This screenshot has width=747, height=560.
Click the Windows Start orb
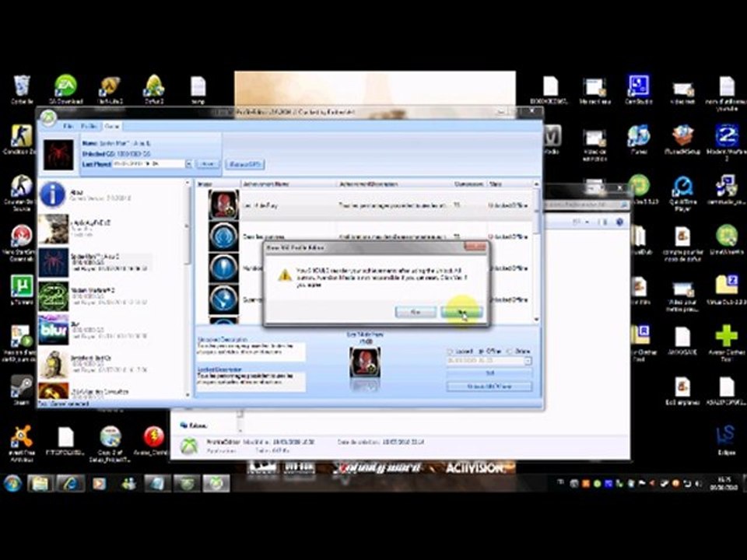click(x=13, y=483)
